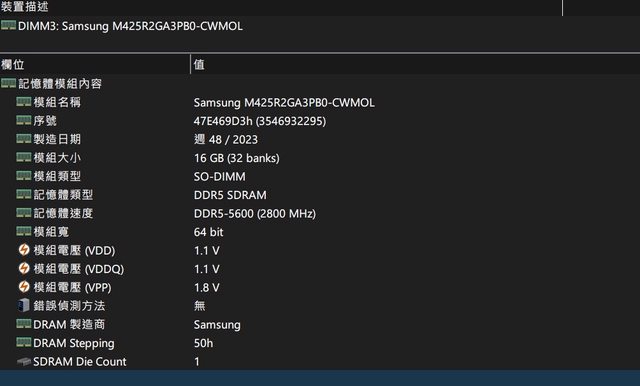640x386 pixels.
Task: Click the chip icon beside SDRAM Die Count
Action: tap(24, 362)
